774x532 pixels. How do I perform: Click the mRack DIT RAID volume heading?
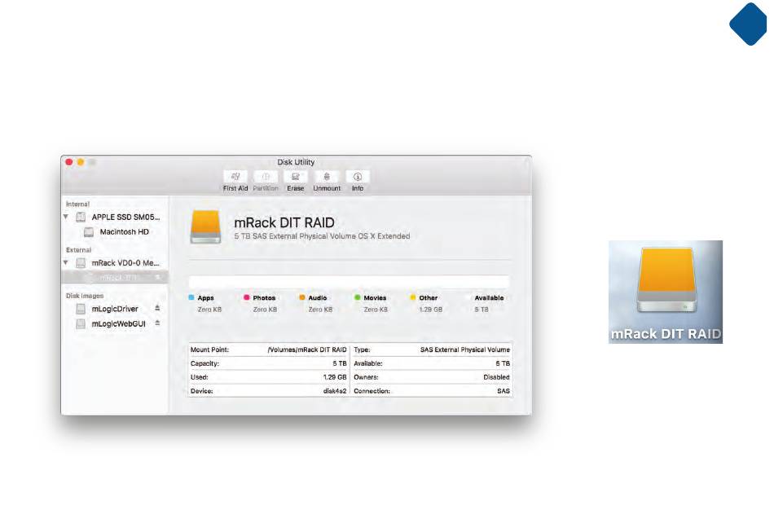pos(284,222)
